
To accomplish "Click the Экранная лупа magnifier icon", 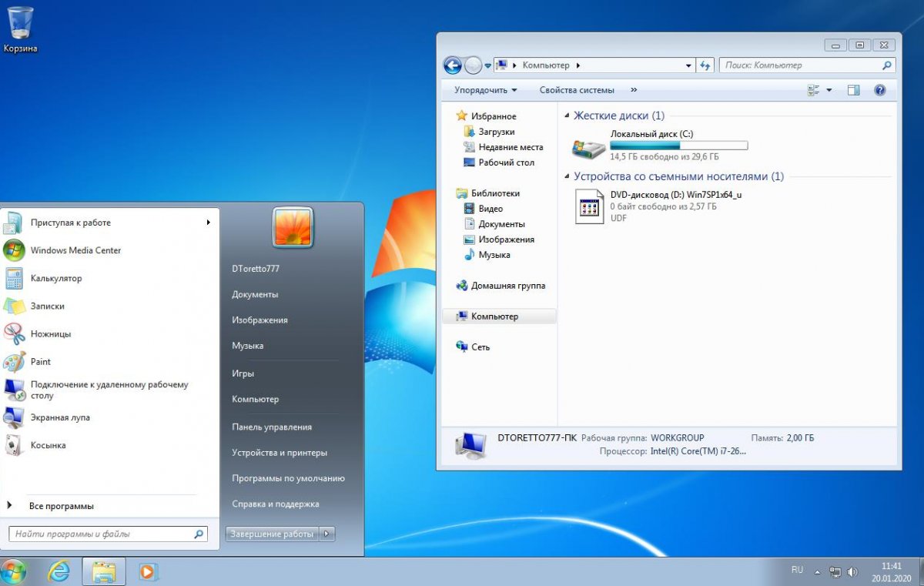I will pyautogui.click(x=14, y=417).
